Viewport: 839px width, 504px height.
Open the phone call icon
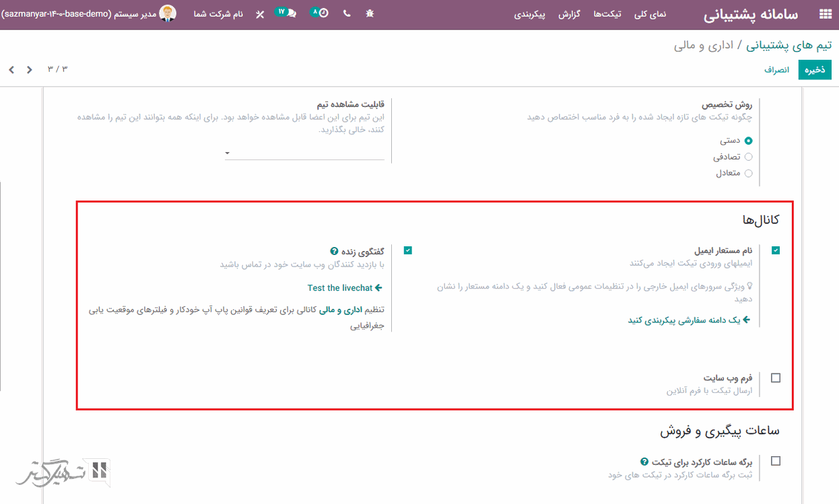coord(347,13)
